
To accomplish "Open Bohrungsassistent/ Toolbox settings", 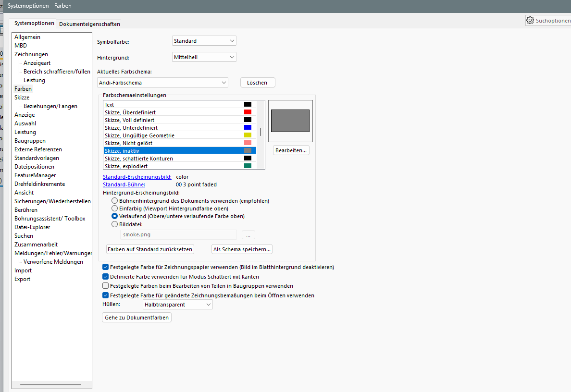I will (x=50, y=219).
